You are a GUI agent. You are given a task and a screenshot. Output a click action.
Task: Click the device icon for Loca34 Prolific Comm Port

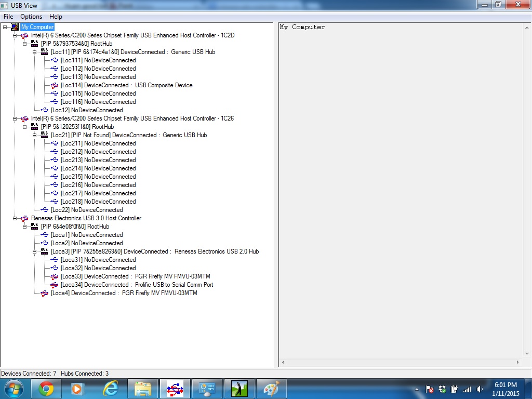click(54, 285)
